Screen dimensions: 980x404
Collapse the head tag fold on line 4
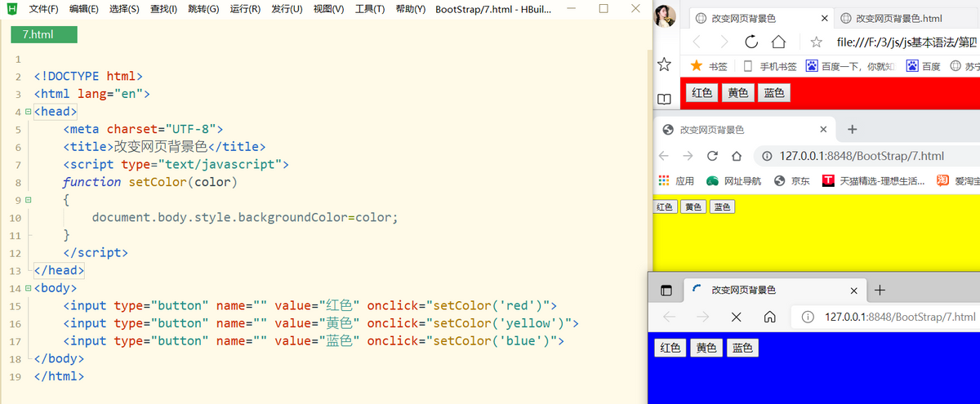[28, 111]
